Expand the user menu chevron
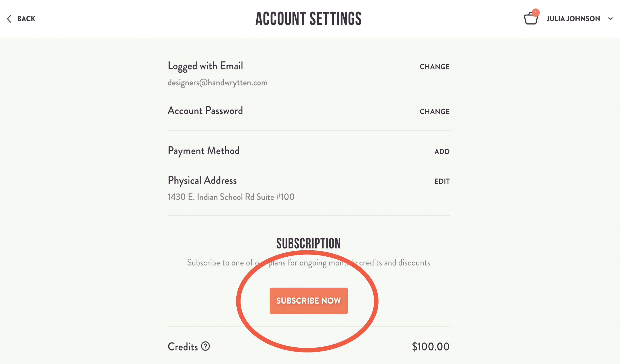This screenshot has width=620, height=364. click(610, 19)
